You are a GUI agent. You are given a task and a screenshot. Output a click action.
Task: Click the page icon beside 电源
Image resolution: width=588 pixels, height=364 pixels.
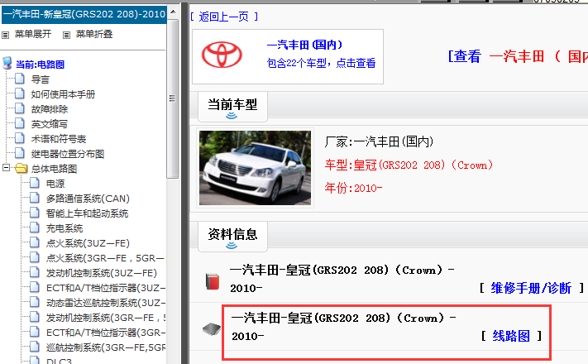(x=35, y=183)
